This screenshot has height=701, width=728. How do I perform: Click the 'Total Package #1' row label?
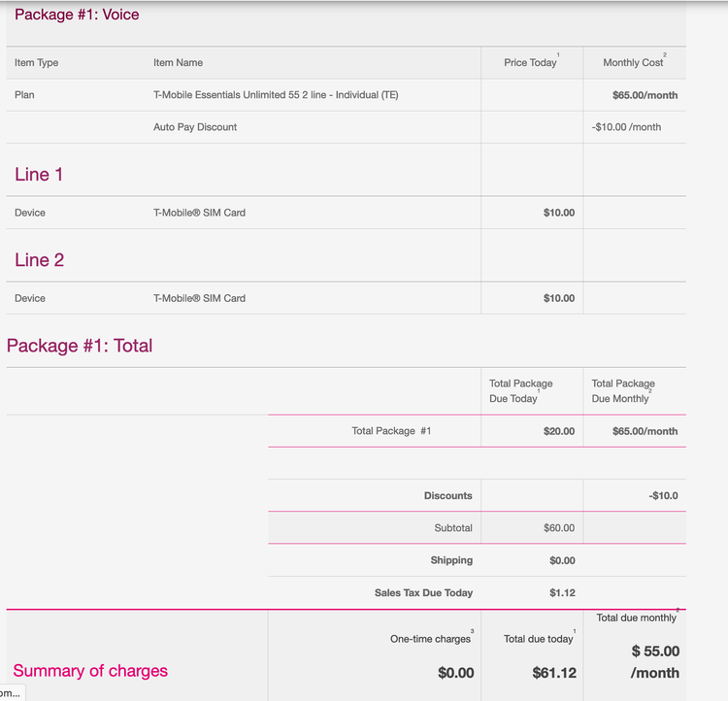pos(391,431)
